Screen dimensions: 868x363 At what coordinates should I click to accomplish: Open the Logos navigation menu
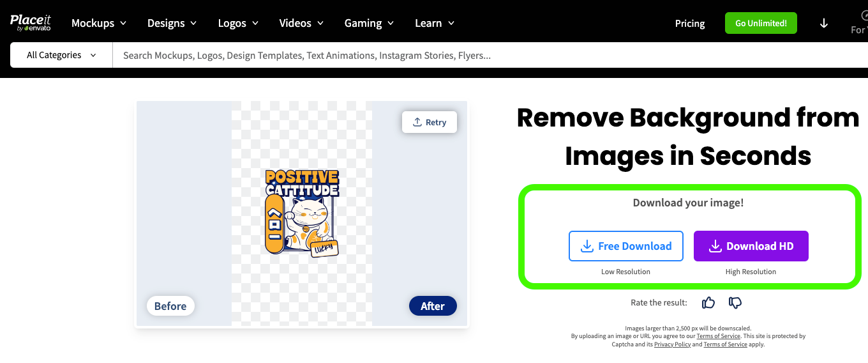coord(238,24)
